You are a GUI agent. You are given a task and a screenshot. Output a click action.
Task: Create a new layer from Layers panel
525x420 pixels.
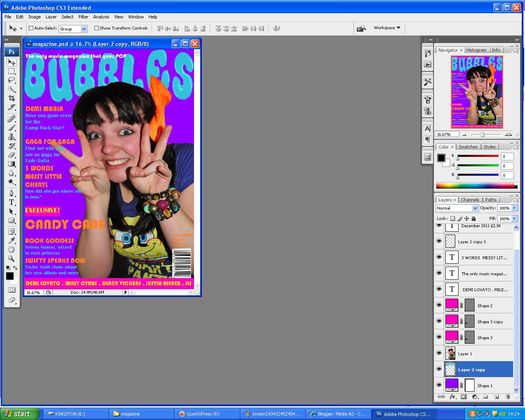click(x=497, y=397)
